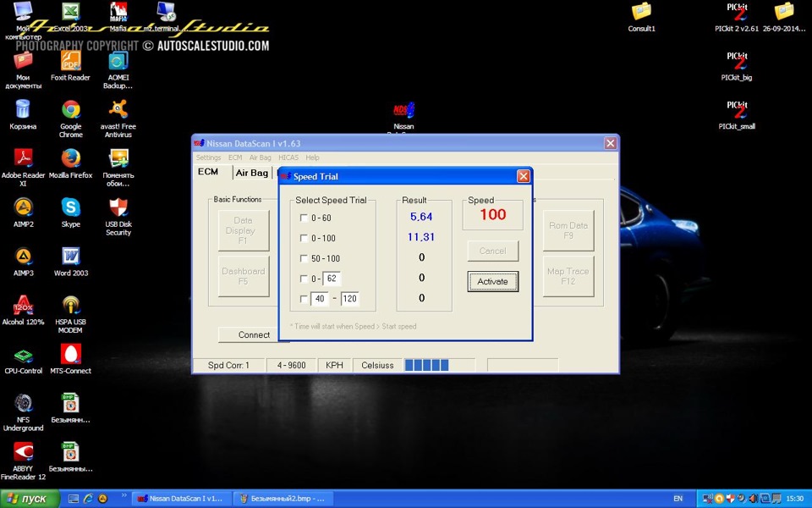Enable the 0 - 60 speed trial checkbox
Screen dimensions: 812x508
(304, 218)
